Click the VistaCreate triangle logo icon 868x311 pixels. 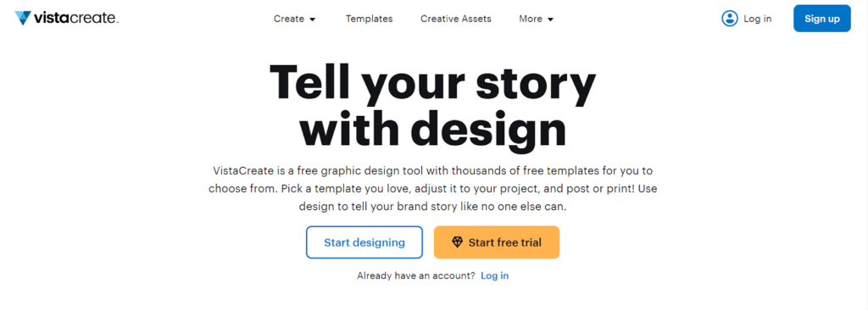23,19
